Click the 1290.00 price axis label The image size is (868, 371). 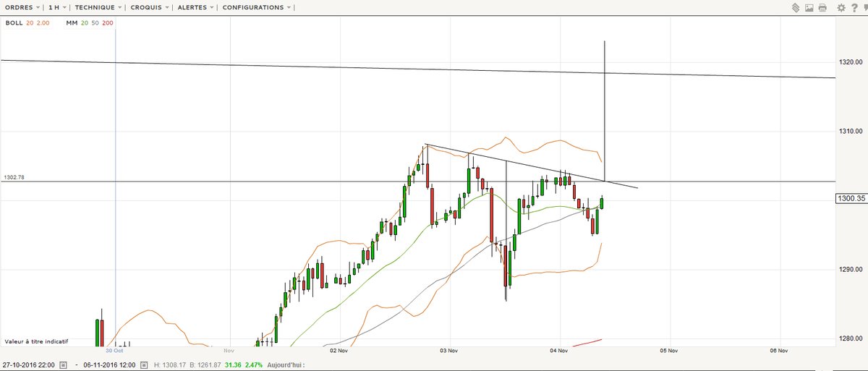850,269
